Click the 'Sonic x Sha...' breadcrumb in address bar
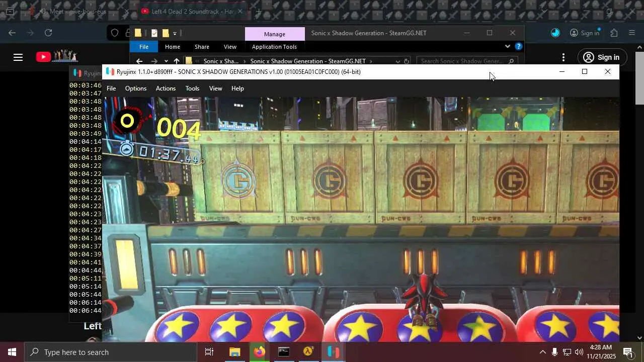Screen dimensions: 644x362 221,61
